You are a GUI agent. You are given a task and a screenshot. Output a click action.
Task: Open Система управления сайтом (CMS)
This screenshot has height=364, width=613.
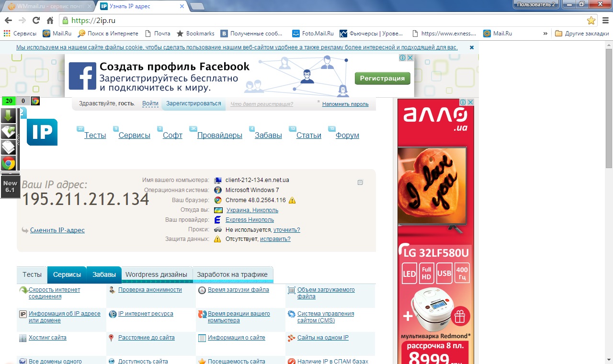(326, 317)
